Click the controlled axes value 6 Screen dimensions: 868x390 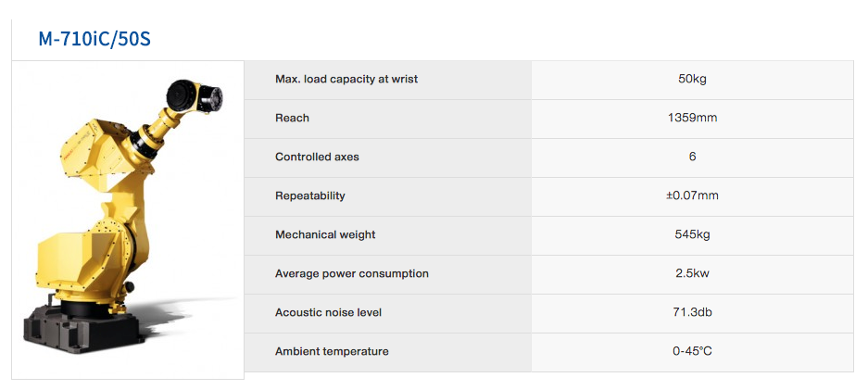[x=693, y=157]
